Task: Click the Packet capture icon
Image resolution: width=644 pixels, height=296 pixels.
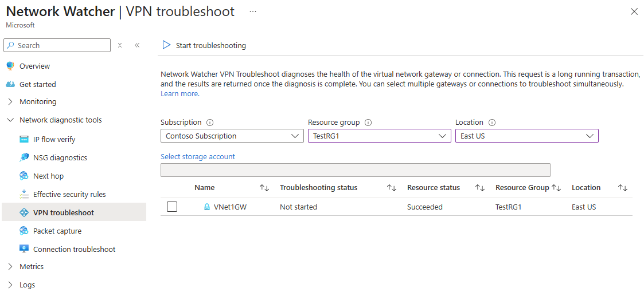Action: point(24,231)
